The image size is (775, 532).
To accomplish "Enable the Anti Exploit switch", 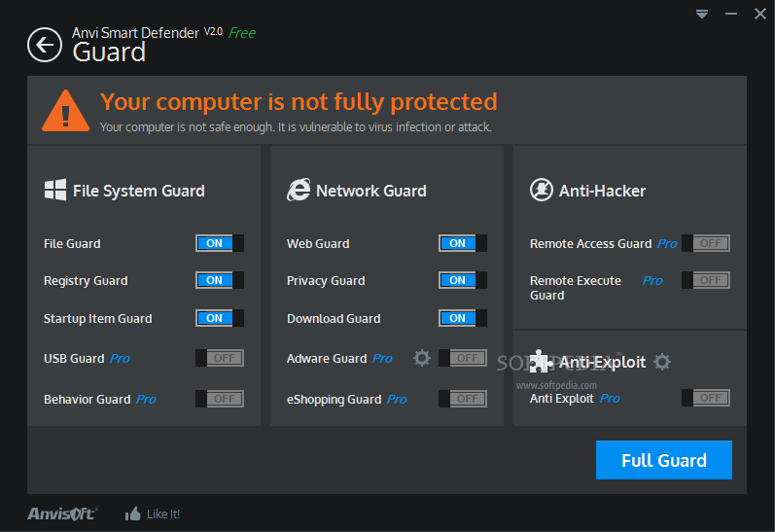I will pyautogui.click(x=706, y=398).
